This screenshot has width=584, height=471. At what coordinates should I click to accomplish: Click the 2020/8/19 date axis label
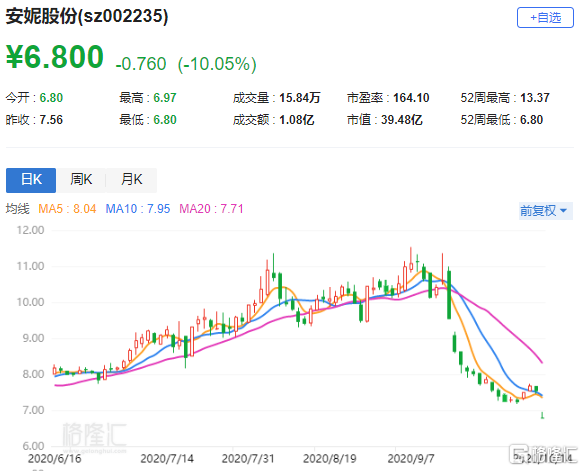[x=330, y=458]
